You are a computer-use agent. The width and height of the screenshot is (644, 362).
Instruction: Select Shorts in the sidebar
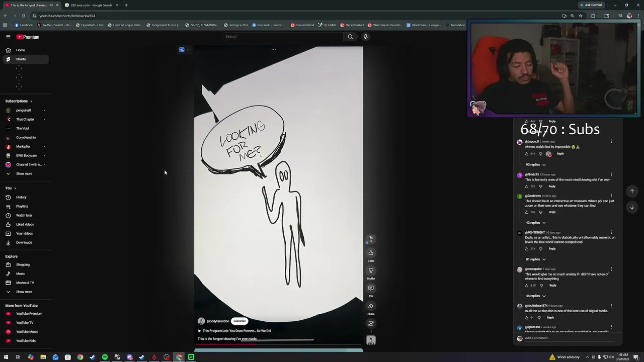pos(24,59)
